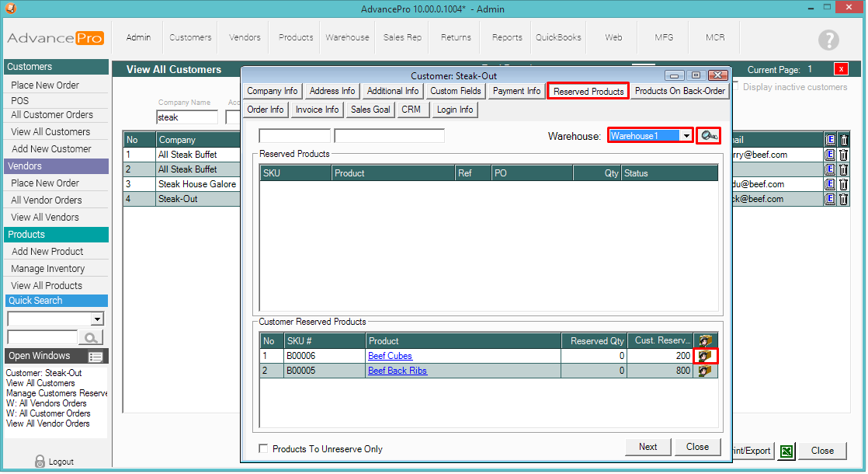The image size is (868, 474).
Task: Click the reserve icon for Beef Cubes
Action: pyautogui.click(x=705, y=356)
